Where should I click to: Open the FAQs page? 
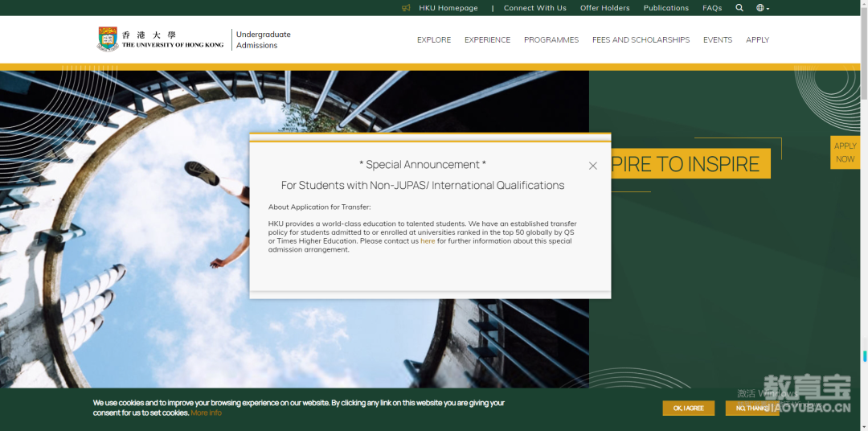pos(712,8)
